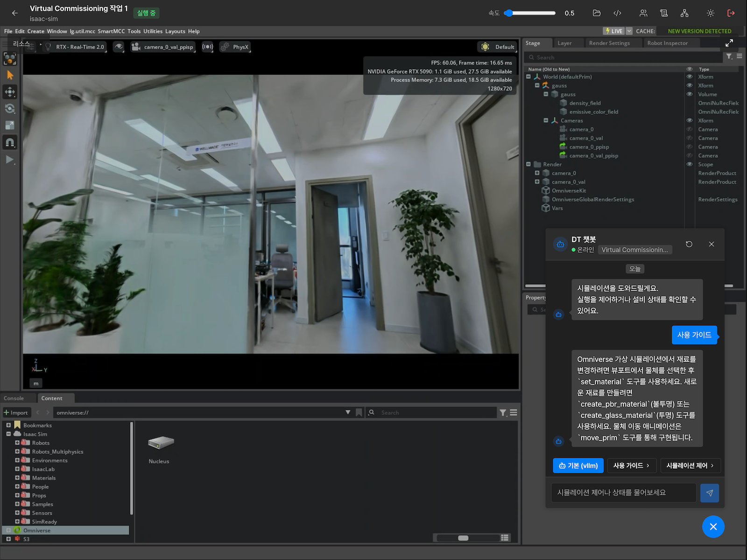Open the Tools menu

[134, 31]
